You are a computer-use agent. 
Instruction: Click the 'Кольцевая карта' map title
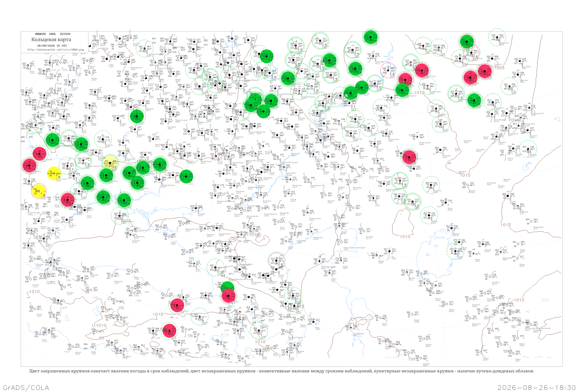tap(51, 40)
